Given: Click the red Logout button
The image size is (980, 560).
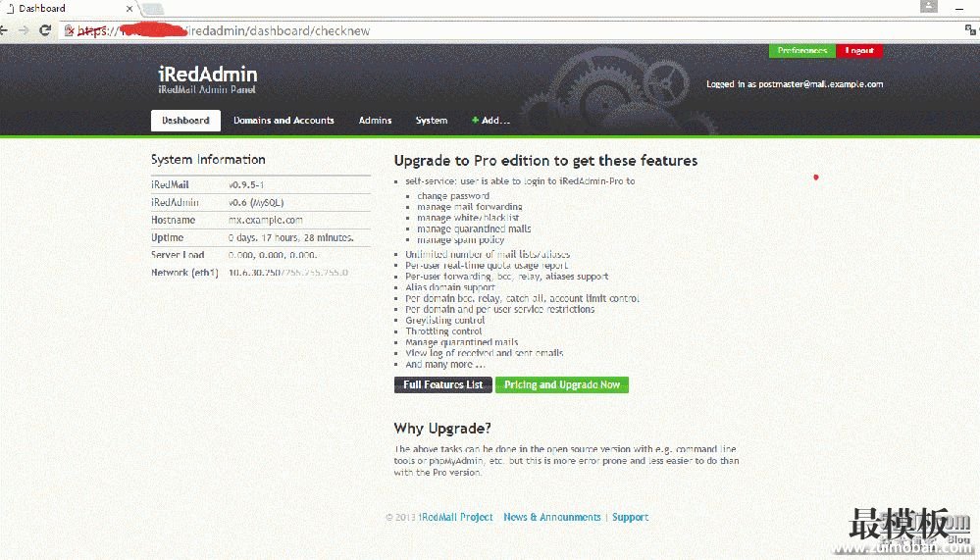Looking at the screenshot, I should click(x=859, y=51).
